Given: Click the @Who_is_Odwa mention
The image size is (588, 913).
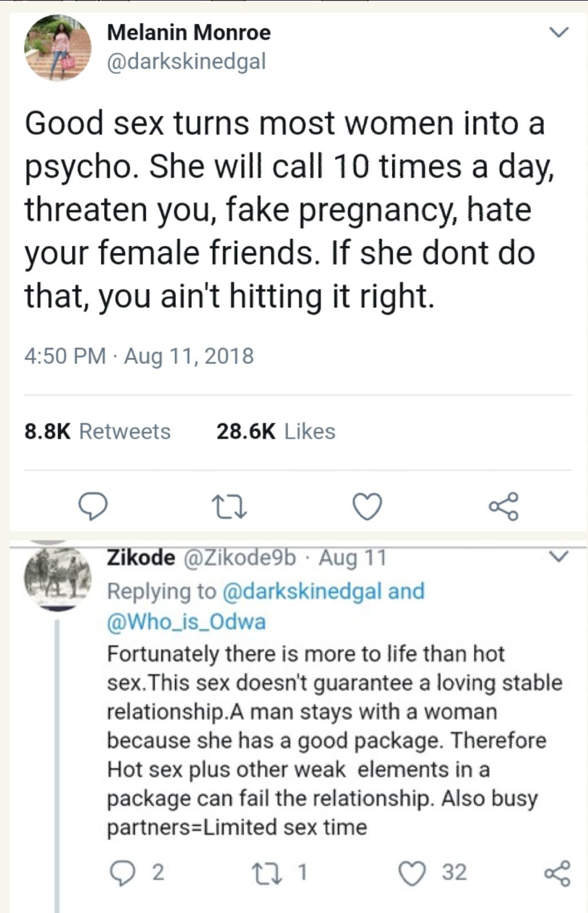Looking at the screenshot, I should click(x=186, y=622).
